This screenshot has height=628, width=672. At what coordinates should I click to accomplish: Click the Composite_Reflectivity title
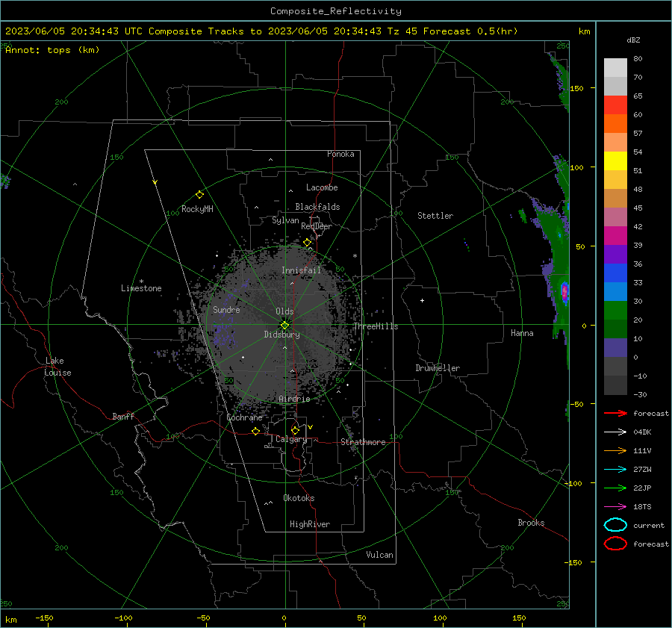[336, 11]
